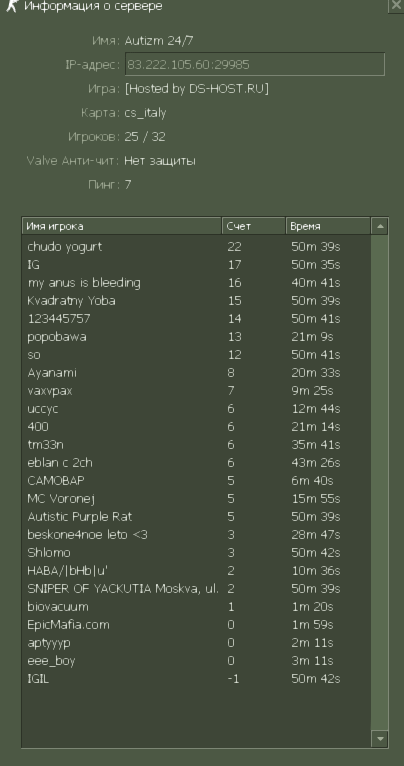The image size is (404, 766).
Task: Select player Autistic Purple Rat
Action: [196, 517]
